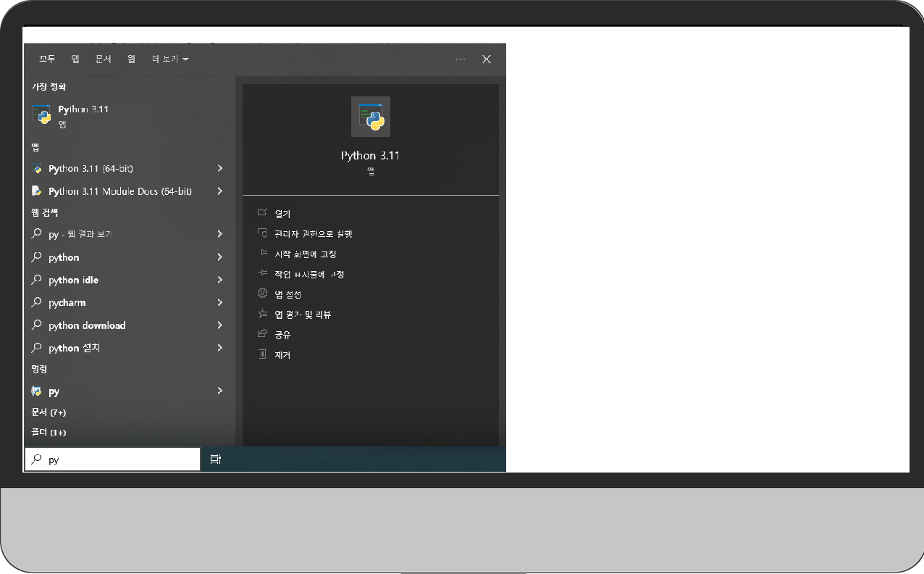The height and width of the screenshot is (574, 924).
Task: Switch to the 문서 search tab
Action: coord(102,59)
